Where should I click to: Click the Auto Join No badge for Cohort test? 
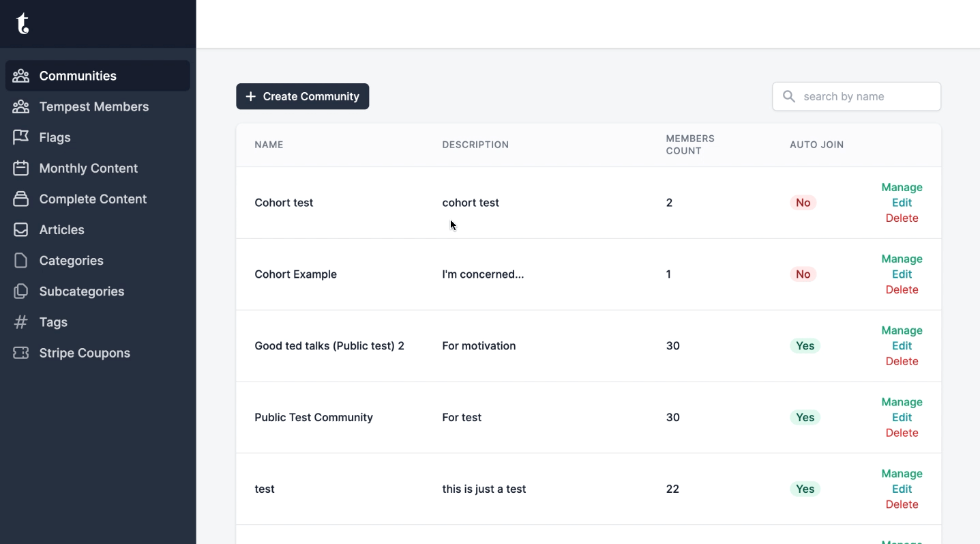[803, 203]
